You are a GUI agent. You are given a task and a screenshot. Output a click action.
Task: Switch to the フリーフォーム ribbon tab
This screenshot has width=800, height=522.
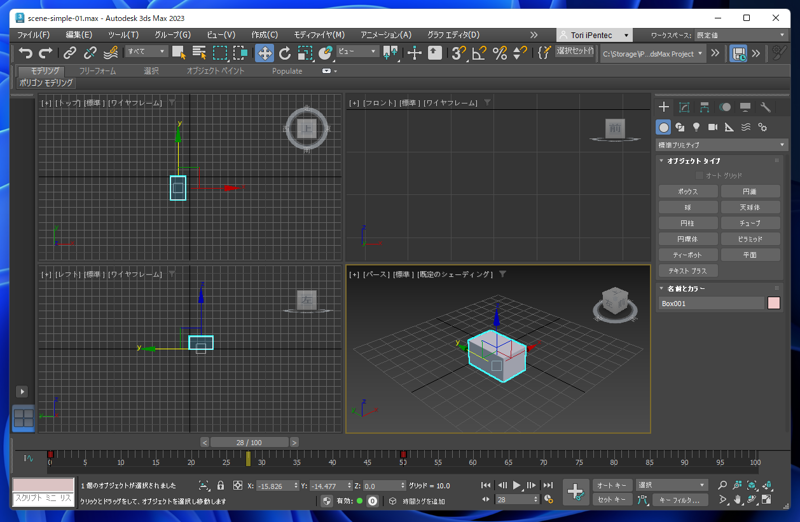click(x=98, y=71)
